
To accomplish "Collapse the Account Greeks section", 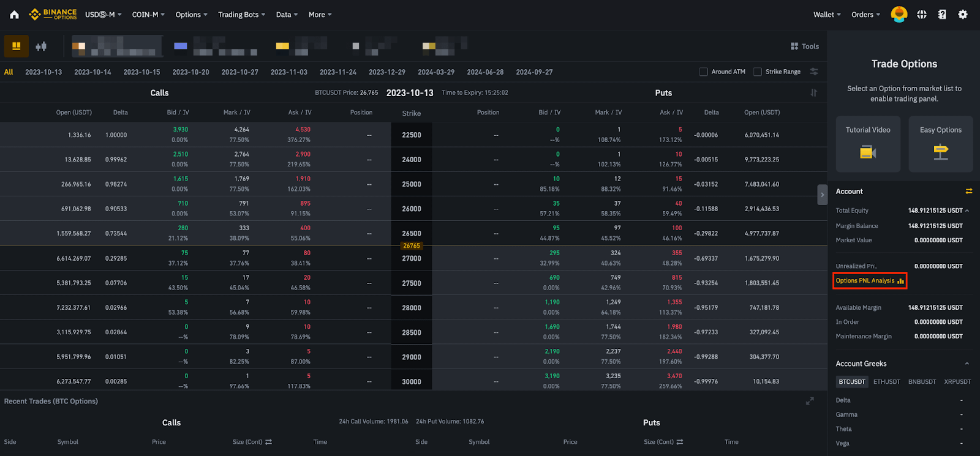I will coord(967,364).
